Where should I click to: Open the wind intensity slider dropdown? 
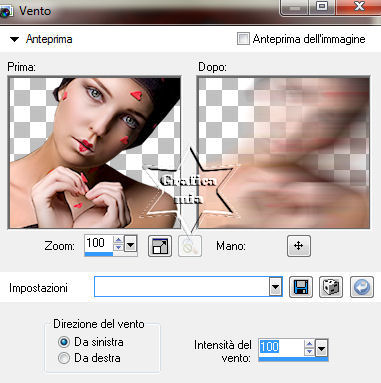(322, 349)
